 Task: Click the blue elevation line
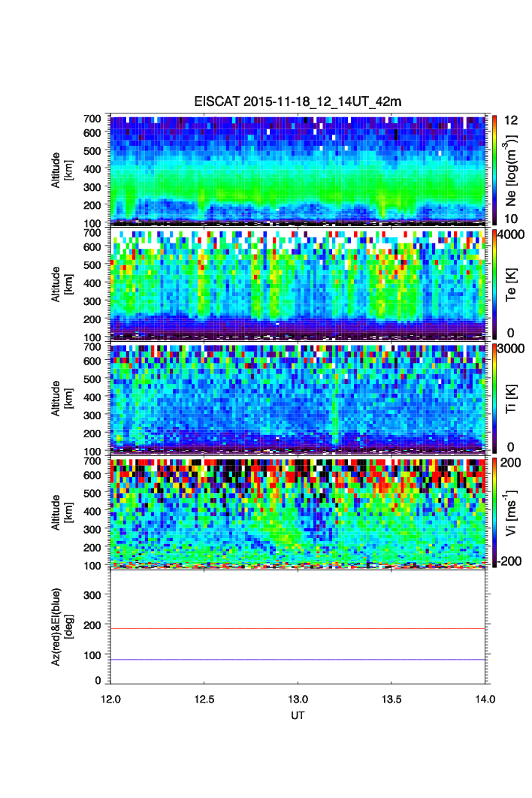[298, 660]
